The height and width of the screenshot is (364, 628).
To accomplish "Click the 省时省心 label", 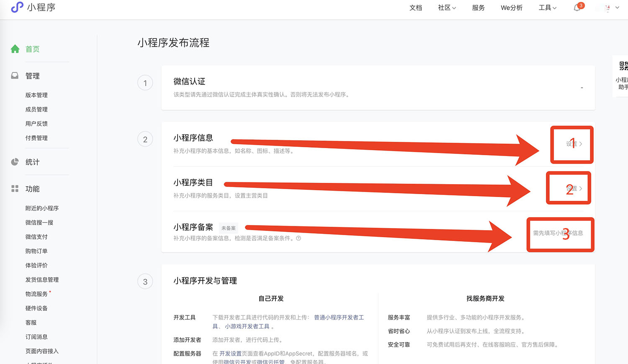I will click(399, 331).
